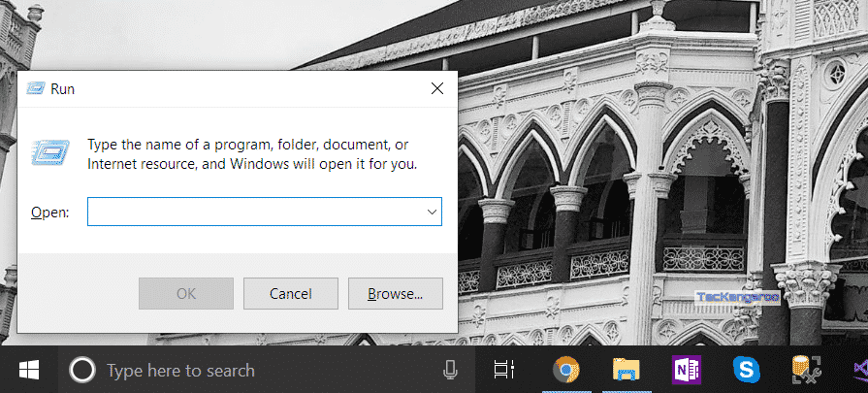Viewport: 868px width, 393px height.
Task: Click the small Run icon in the title bar
Action: [35, 88]
